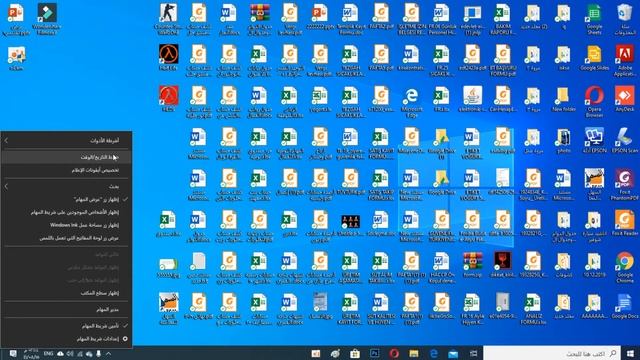Open Foxit PhantomPDF desktop shortcut
Screen dimensions: 640x360
point(624,184)
